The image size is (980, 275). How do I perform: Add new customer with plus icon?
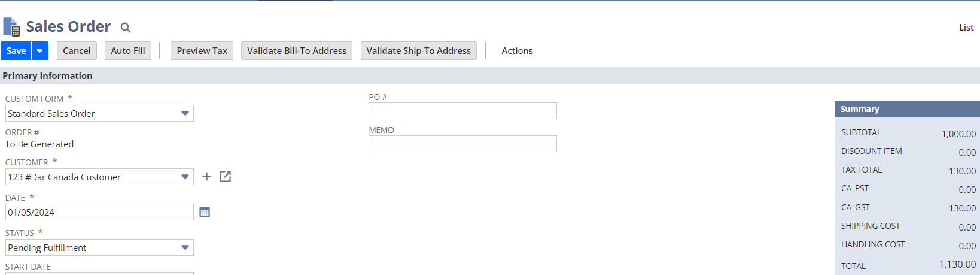click(x=206, y=177)
